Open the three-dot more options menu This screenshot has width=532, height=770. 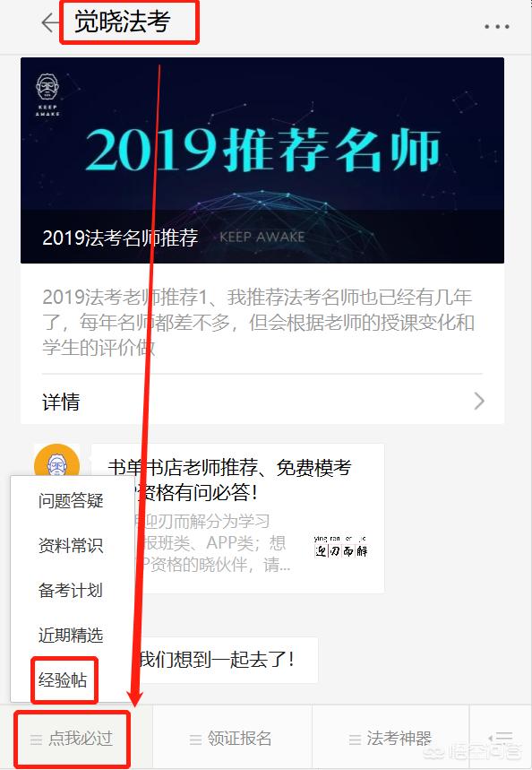point(497,27)
